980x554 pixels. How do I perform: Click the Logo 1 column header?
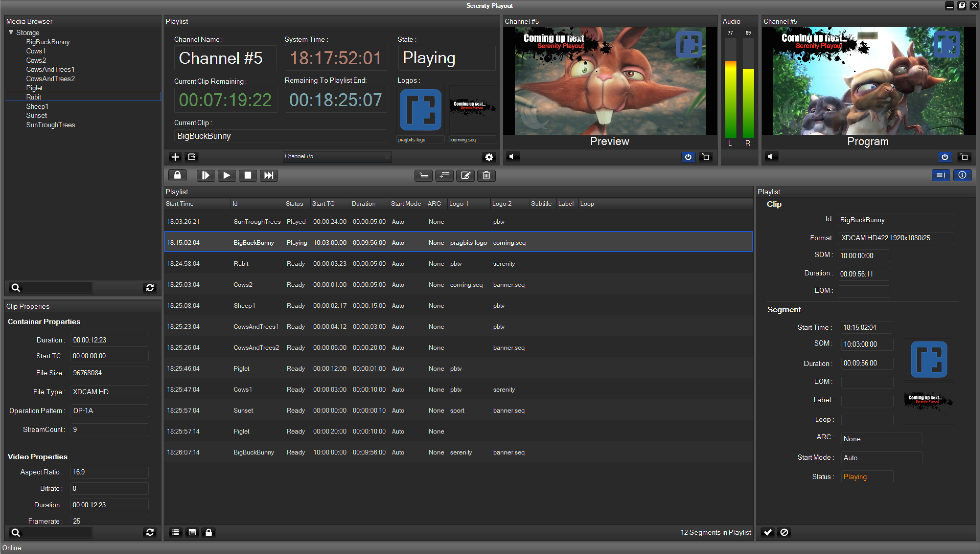[469, 204]
